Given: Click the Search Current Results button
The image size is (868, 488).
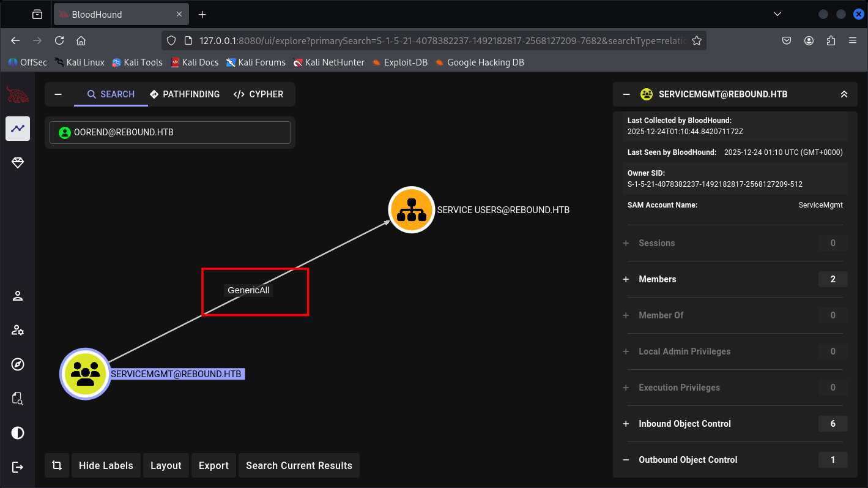Looking at the screenshot, I should coord(299,465).
